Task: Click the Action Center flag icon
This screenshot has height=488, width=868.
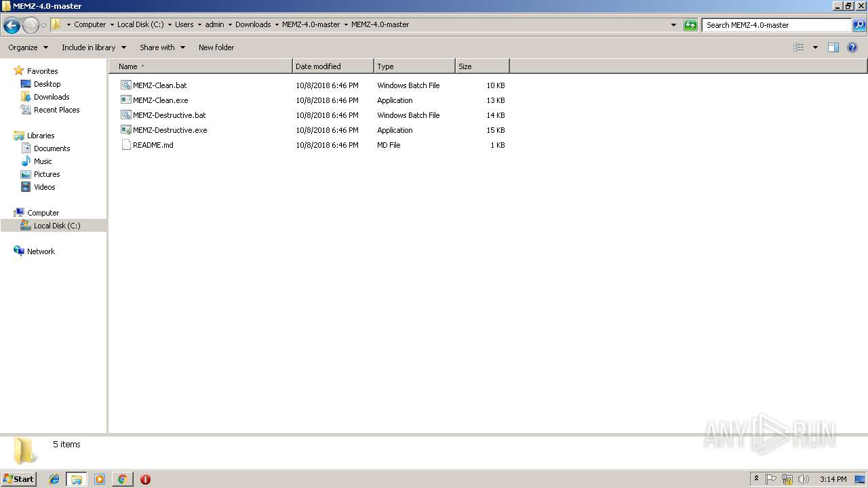Action: pyautogui.click(x=771, y=479)
